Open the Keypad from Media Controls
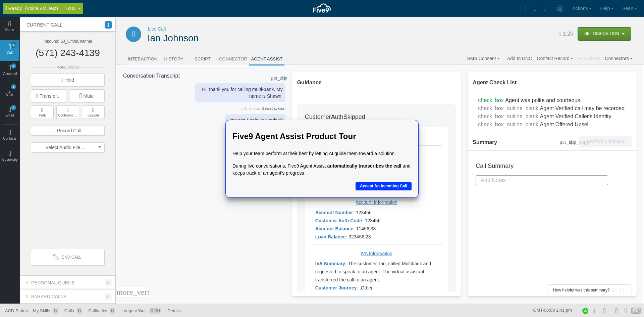 [x=93, y=112]
